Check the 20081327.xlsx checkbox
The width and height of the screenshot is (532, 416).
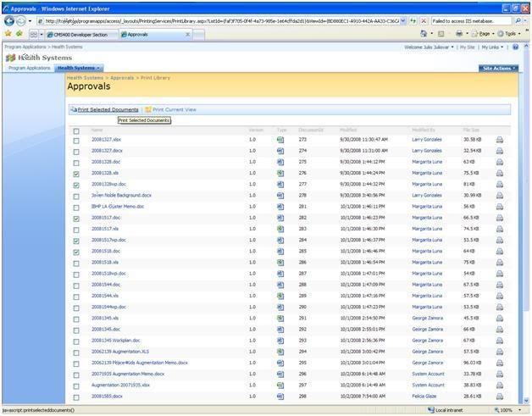pyautogui.click(x=76, y=141)
